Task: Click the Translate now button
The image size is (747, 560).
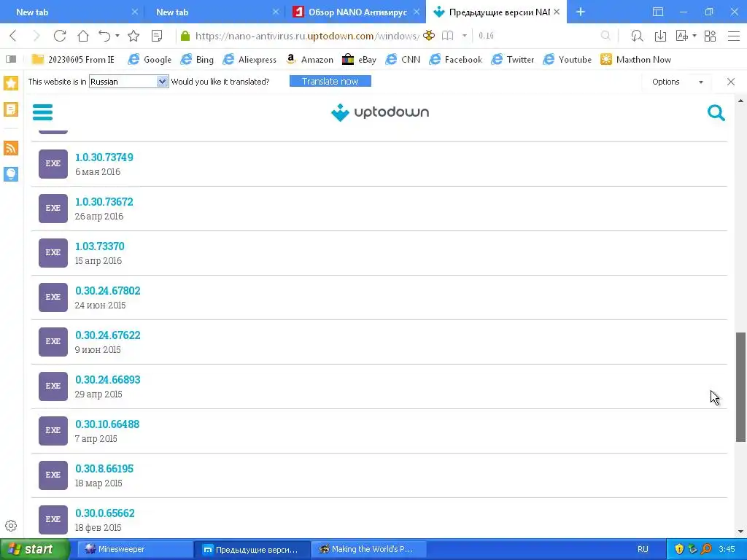Action: 330,82
